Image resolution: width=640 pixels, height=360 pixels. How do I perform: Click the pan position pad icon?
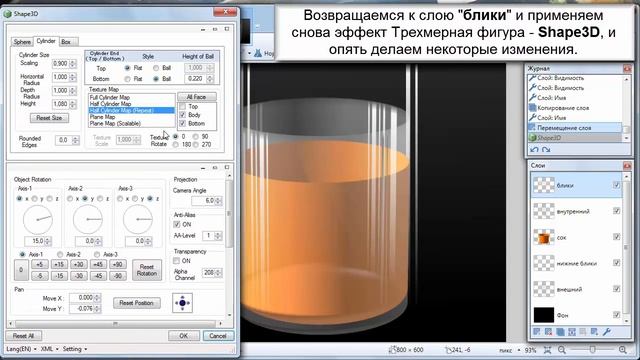[182, 303]
